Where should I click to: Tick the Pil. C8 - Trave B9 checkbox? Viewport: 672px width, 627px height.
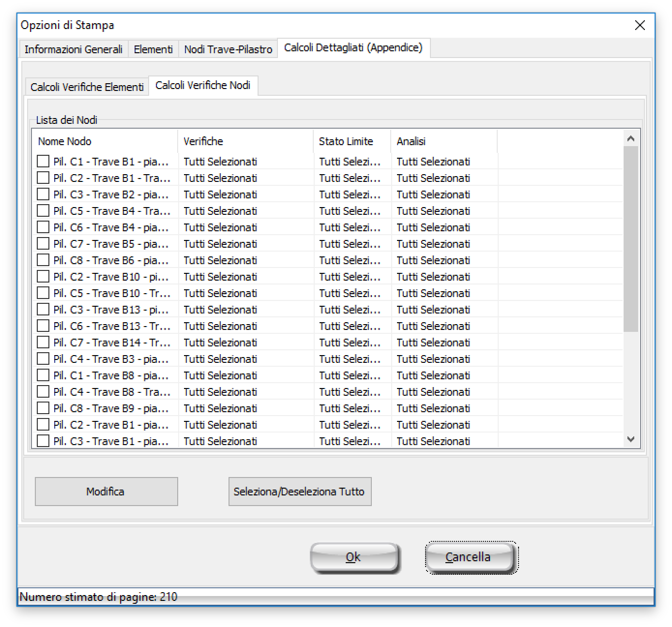click(x=43, y=408)
